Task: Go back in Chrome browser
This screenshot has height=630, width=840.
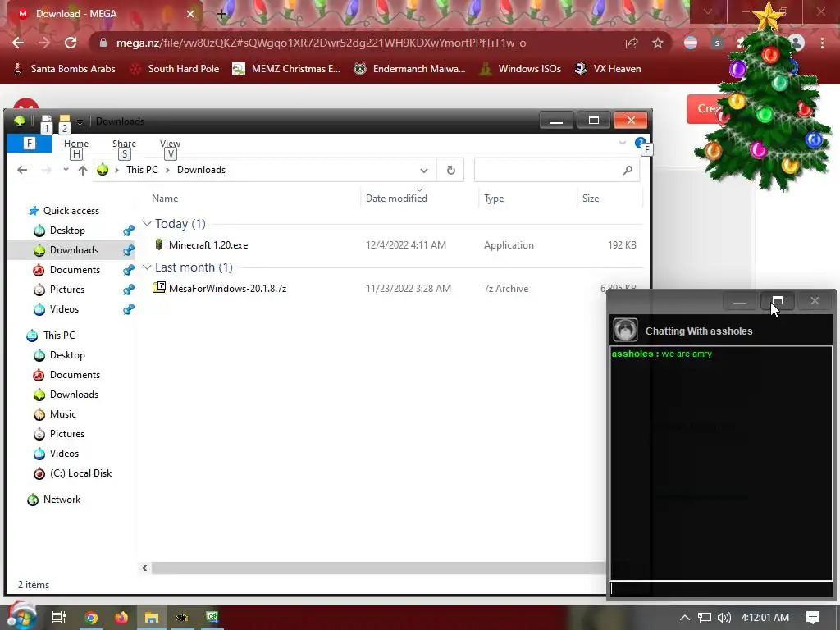Action: tap(18, 43)
